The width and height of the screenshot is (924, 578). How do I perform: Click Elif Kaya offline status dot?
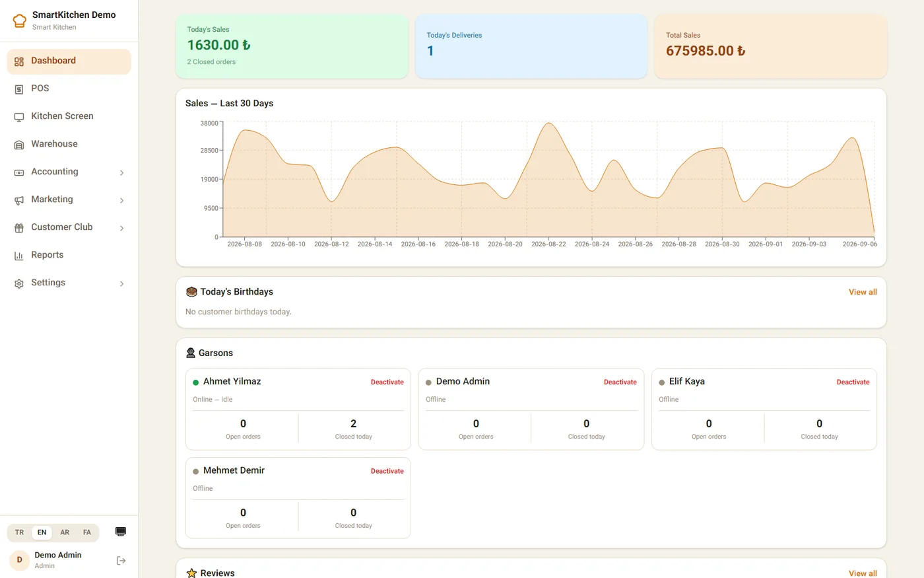tap(661, 382)
